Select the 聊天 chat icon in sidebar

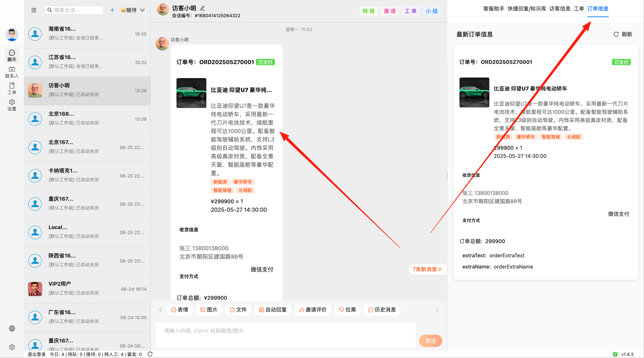12,55
